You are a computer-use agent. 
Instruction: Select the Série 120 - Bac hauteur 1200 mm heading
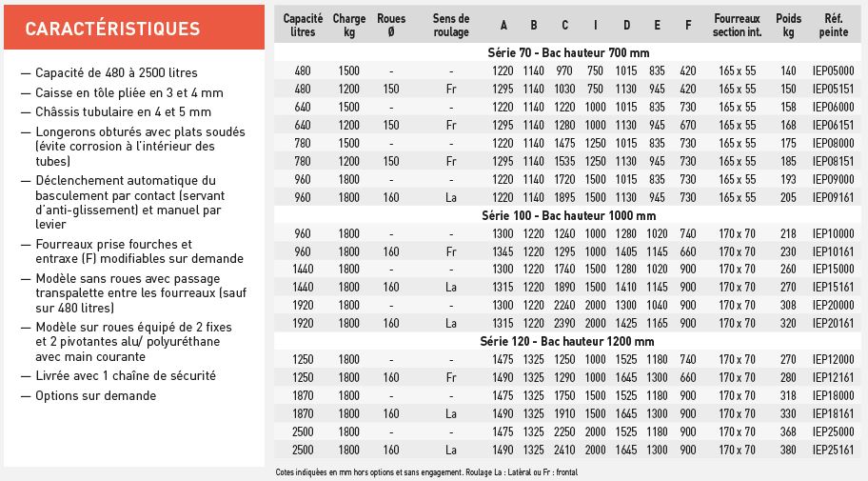[567, 341]
